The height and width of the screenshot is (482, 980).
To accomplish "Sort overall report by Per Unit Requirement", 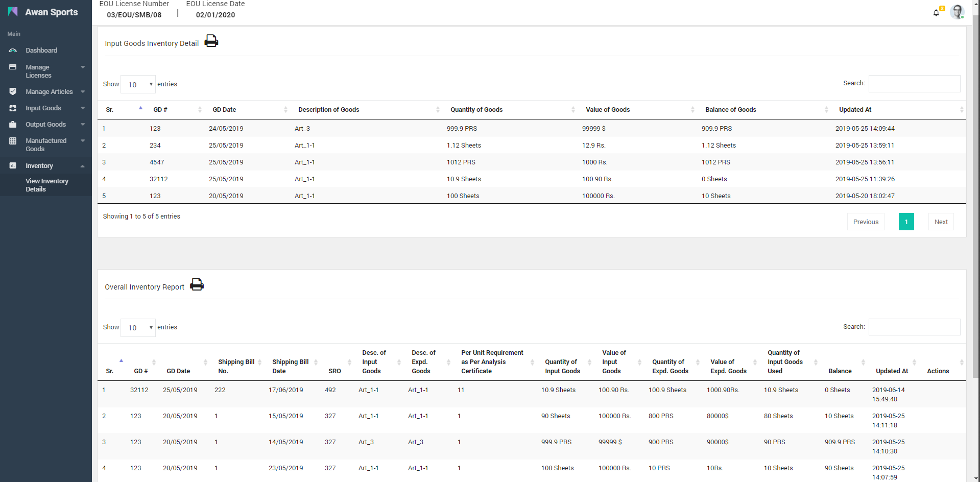I will [495, 362].
